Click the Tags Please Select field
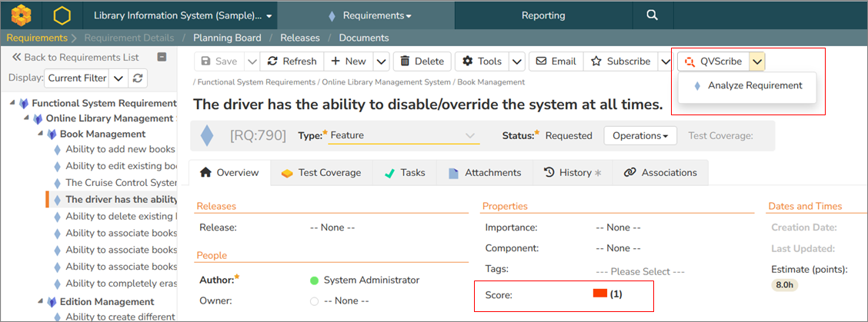Screen dimensions: 868x322 tap(639, 271)
